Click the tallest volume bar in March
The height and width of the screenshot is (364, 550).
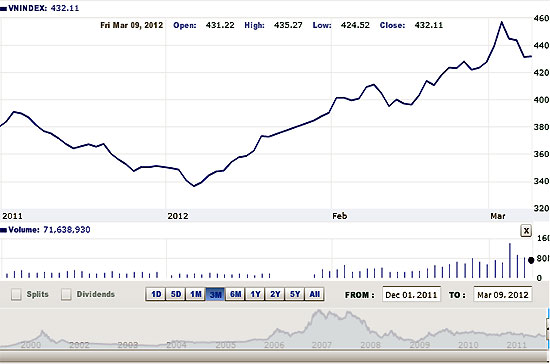pyautogui.click(x=510, y=261)
